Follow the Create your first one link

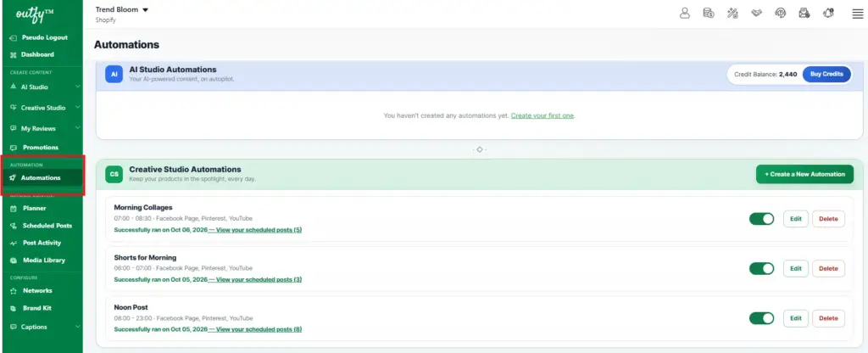[542, 115]
